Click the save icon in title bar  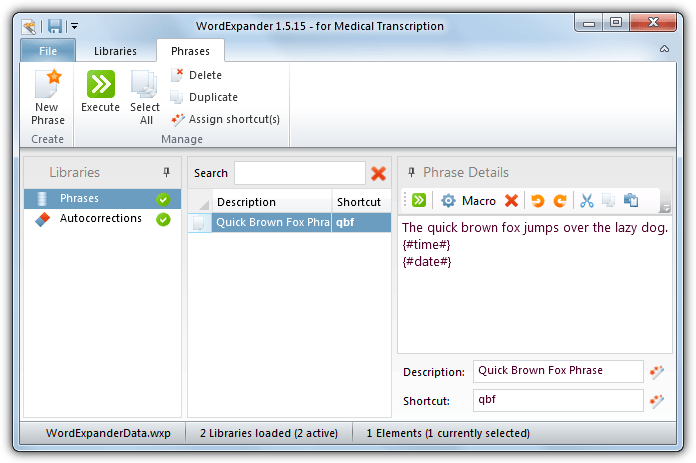tap(55, 26)
